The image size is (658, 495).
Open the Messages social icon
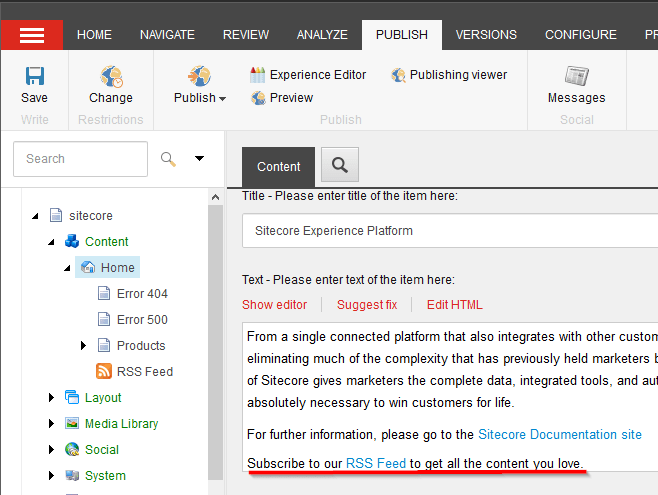coord(576,77)
